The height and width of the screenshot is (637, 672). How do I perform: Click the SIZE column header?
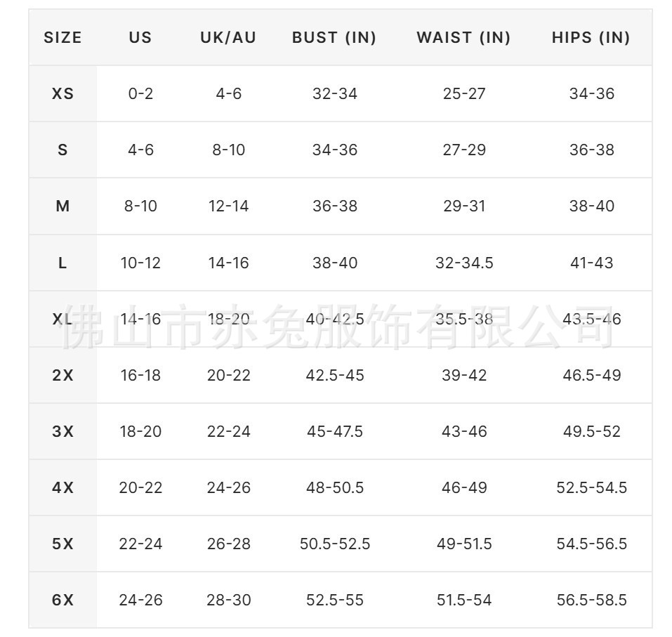(62, 38)
